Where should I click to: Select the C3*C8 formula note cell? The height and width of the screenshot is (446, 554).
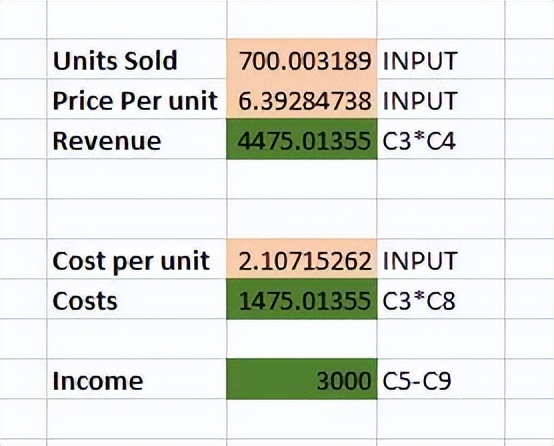pyautogui.click(x=441, y=299)
